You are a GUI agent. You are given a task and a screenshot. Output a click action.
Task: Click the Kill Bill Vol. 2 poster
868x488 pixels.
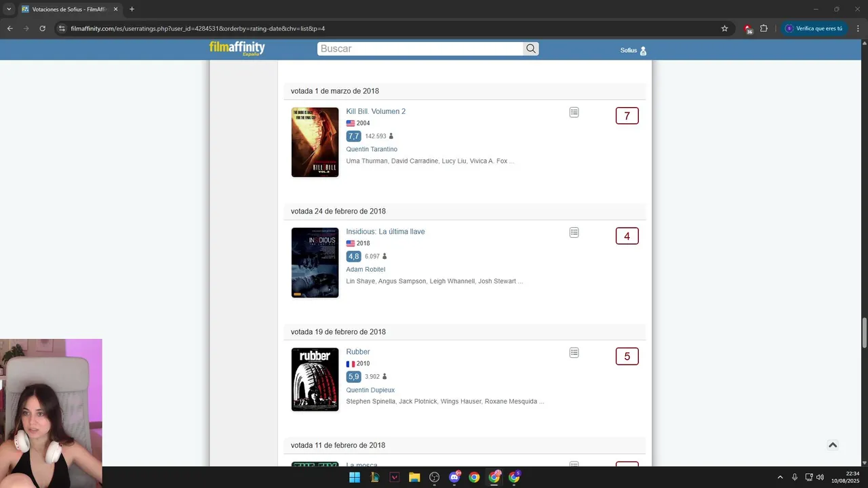point(315,142)
